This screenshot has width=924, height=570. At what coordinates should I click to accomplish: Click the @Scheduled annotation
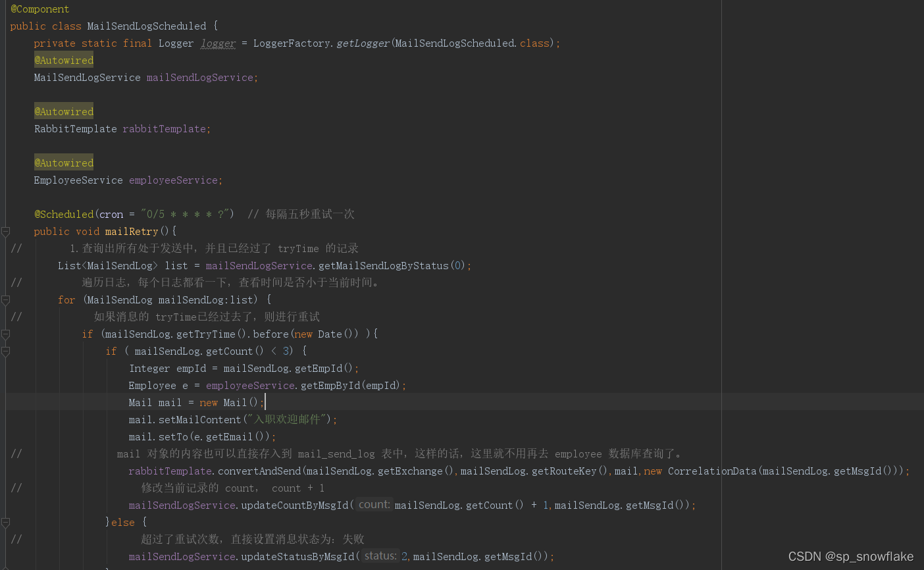64,215
